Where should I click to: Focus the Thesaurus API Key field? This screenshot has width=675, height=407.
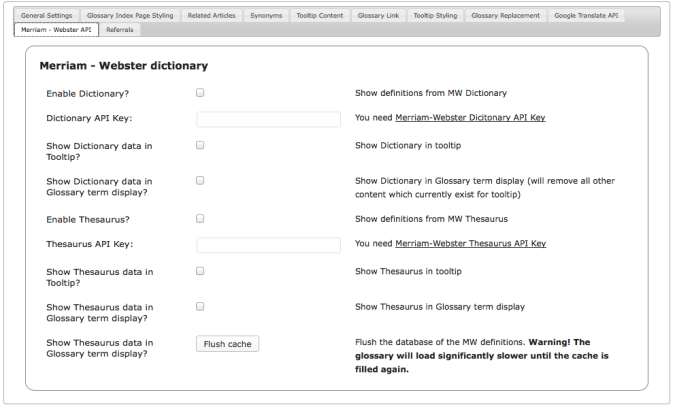coord(269,245)
